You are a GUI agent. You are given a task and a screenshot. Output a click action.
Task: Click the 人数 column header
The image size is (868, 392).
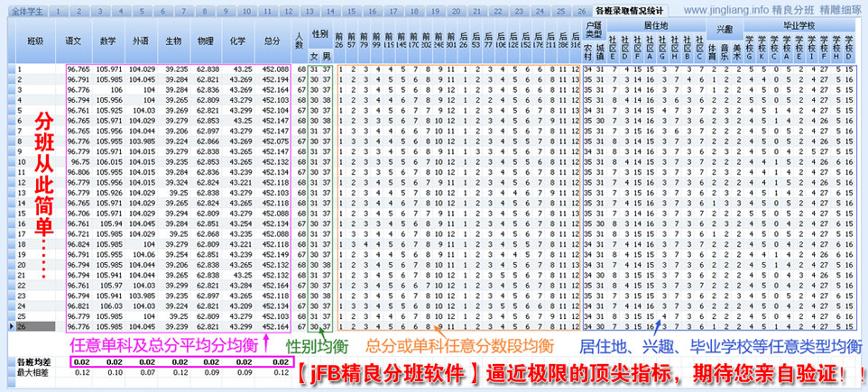tap(300, 41)
